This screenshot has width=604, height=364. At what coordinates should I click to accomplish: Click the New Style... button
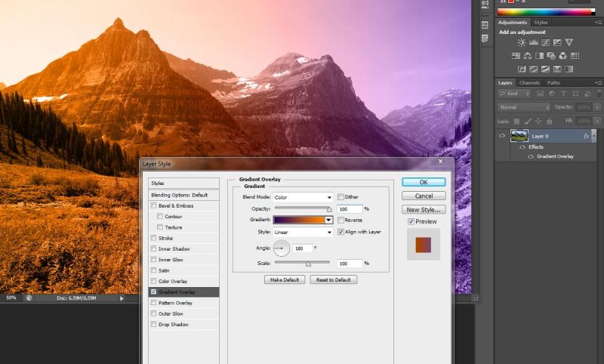424,210
